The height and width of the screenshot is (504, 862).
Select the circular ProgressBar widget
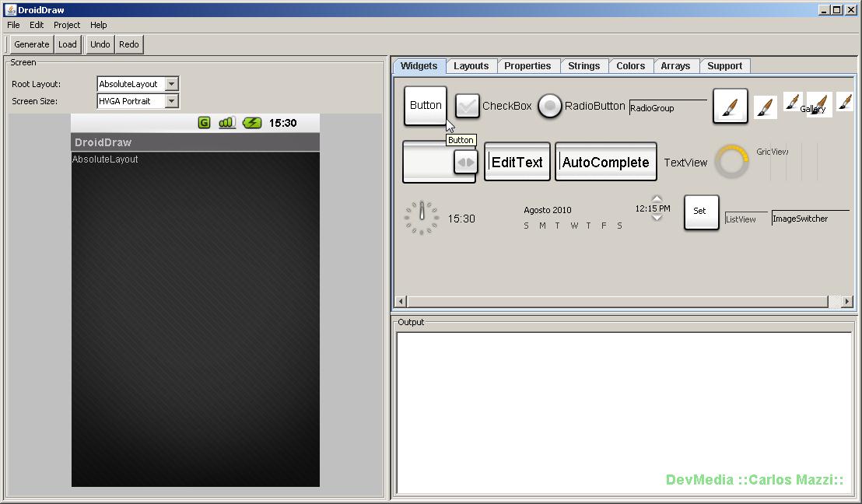(x=731, y=162)
